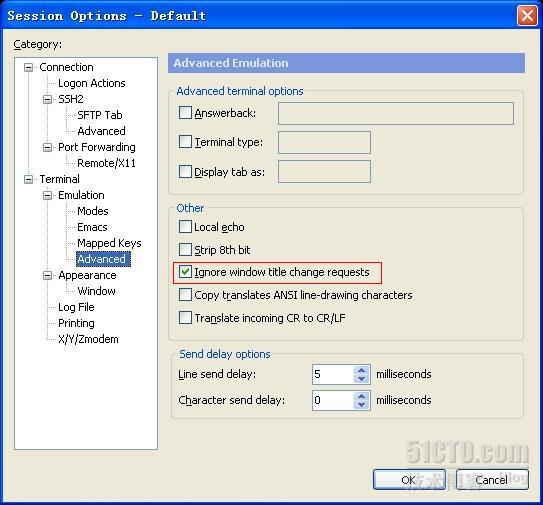Collapse the Port Forwarding node

pos(47,147)
